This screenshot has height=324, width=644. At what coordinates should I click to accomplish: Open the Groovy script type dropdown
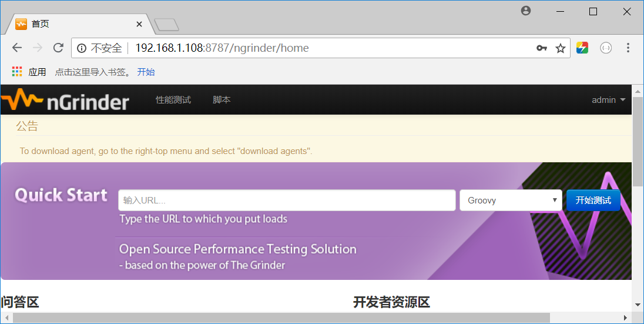pos(511,201)
